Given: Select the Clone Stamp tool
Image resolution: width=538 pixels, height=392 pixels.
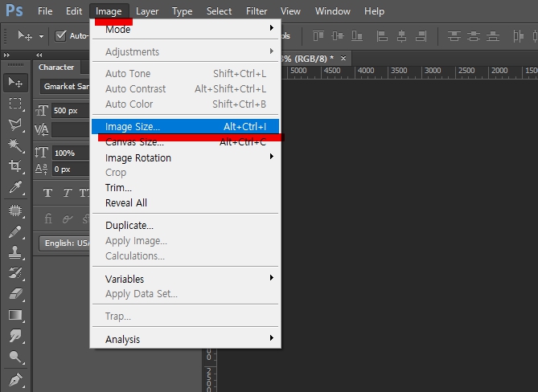Looking at the screenshot, I should tap(15, 252).
